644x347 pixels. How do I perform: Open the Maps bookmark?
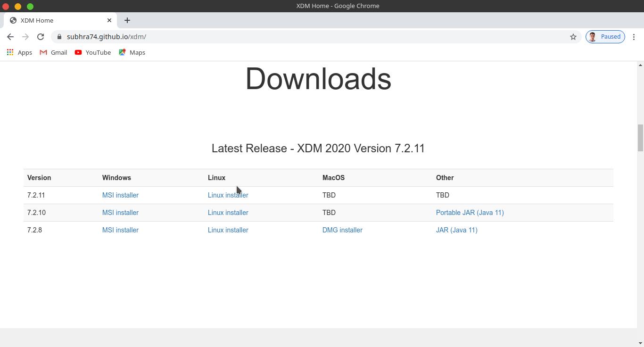pos(132,52)
